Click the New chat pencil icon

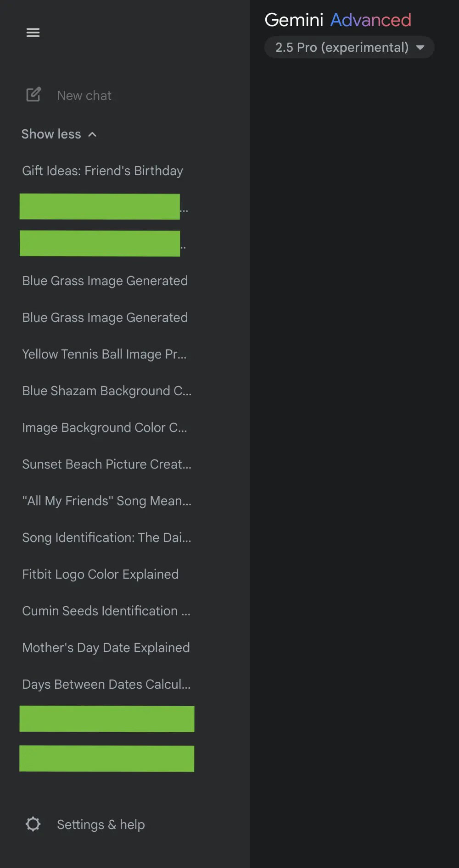[x=34, y=94]
